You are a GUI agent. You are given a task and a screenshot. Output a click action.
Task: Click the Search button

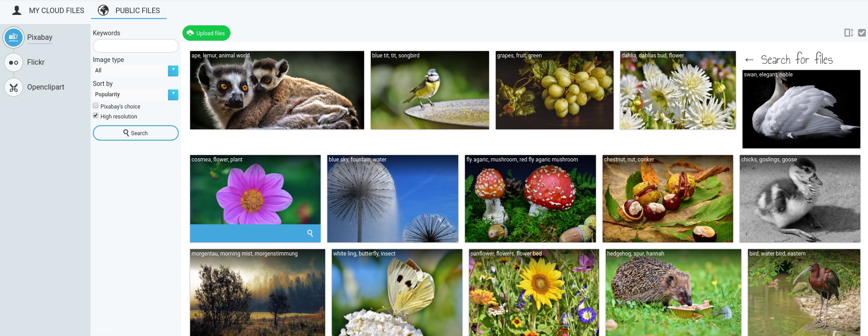[x=135, y=133]
